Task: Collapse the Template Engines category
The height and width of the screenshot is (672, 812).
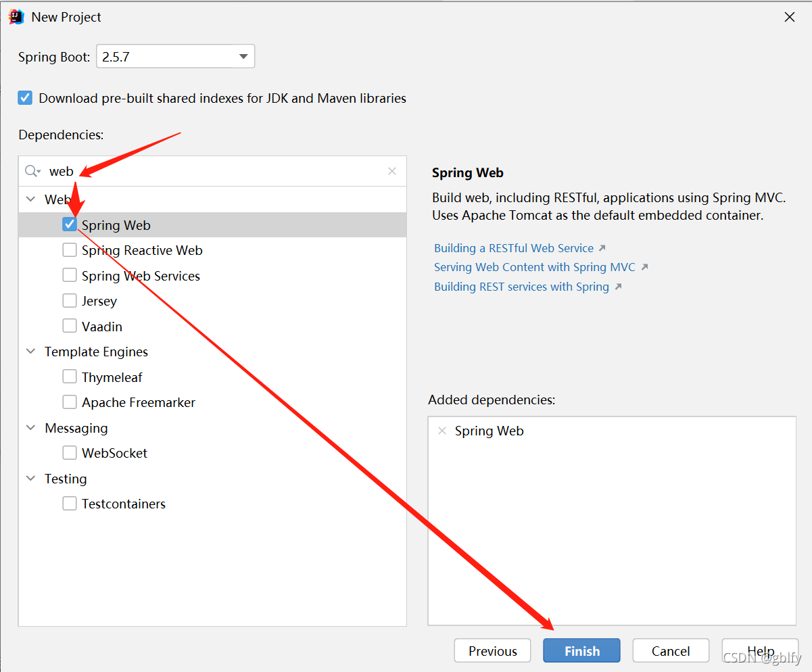Action: (30, 352)
